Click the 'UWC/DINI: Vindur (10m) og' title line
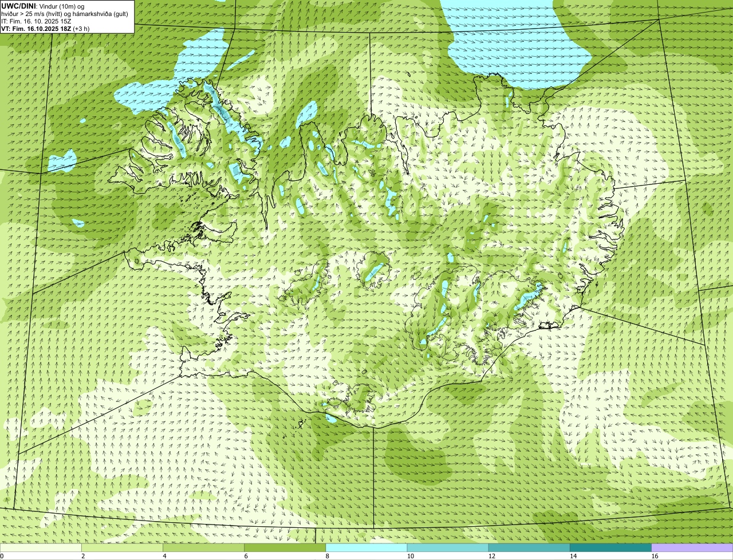The height and width of the screenshot is (560, 733). pos(42,6)
